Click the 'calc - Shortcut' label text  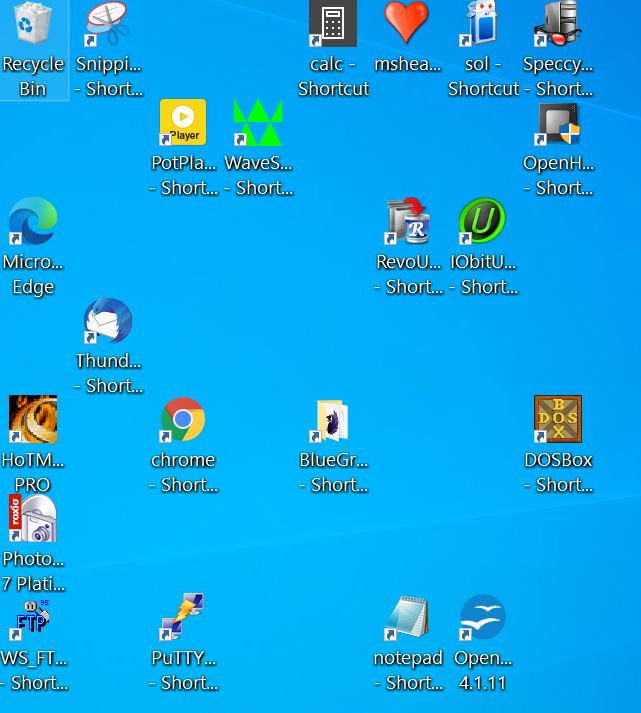333,76
